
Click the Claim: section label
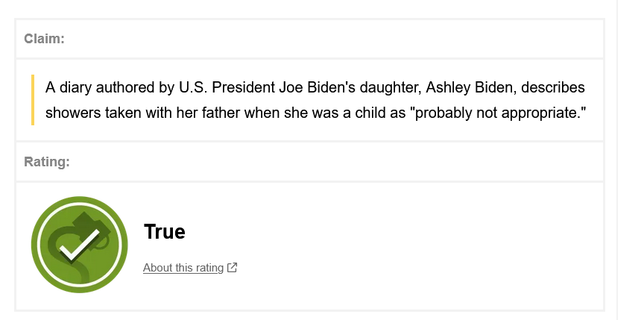click(45, 39)
